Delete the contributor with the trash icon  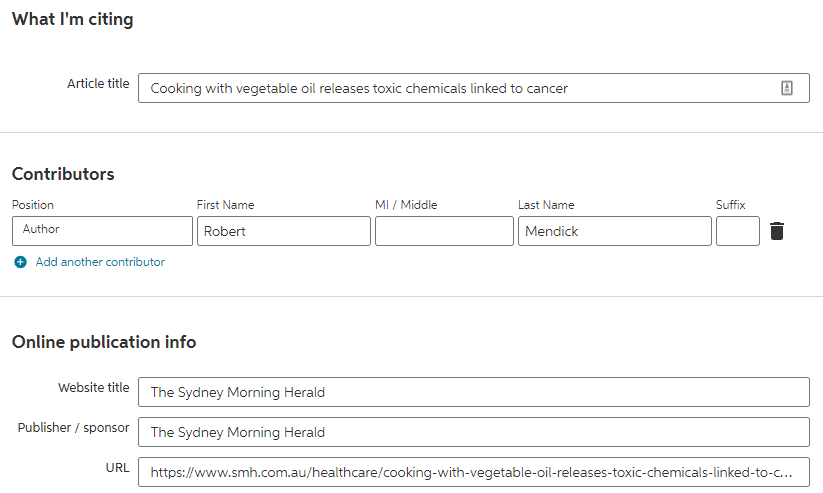pyautogui.click(x=777, y=231)
